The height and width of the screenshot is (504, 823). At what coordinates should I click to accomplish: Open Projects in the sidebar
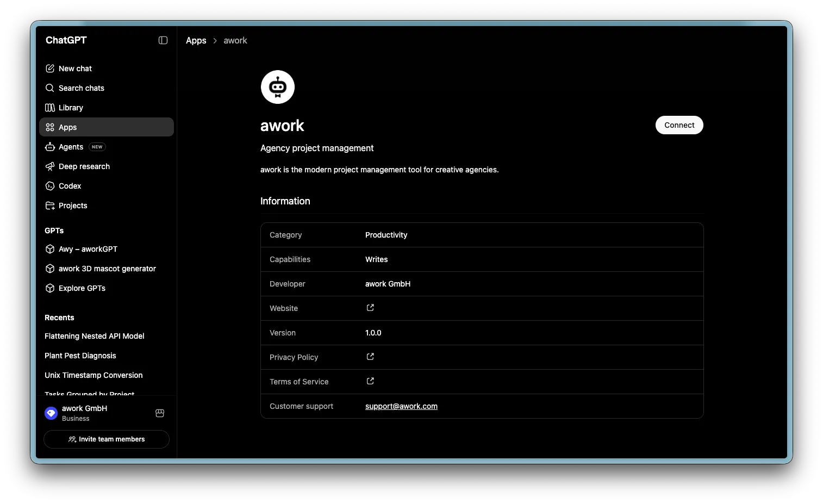tap(107, 206)
